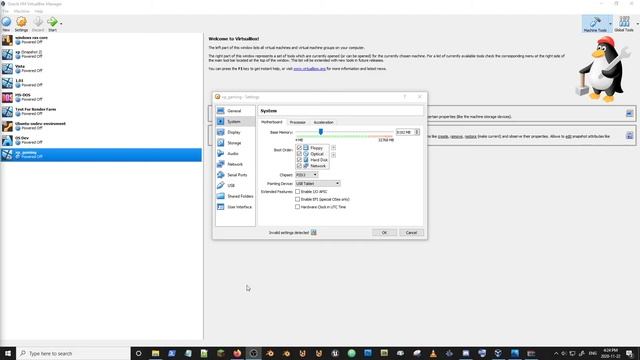The height and width of the screenshot is (360, 640).
Task: Enable EFI (special OSes only) checkbox
Action: coord(298,199)
